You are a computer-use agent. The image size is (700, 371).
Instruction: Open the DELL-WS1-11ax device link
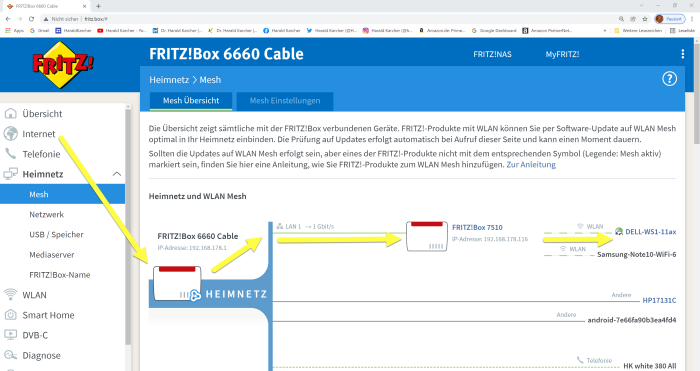650,232
